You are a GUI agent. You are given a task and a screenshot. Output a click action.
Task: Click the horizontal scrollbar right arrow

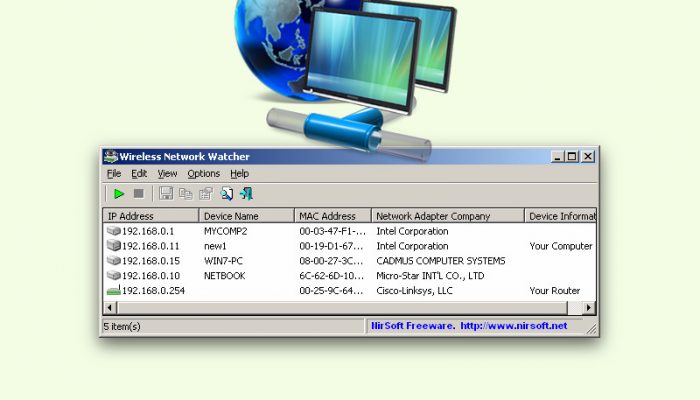click(x=589, y=308)
